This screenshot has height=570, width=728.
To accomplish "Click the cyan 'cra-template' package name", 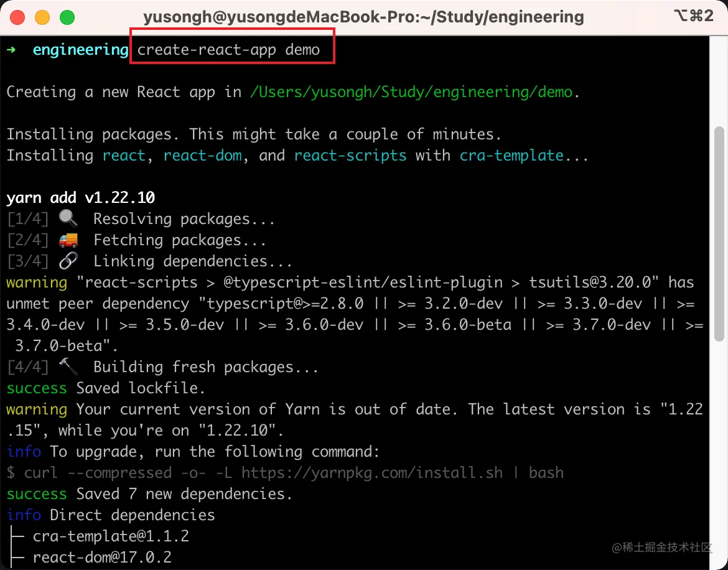I will point(511,155).
